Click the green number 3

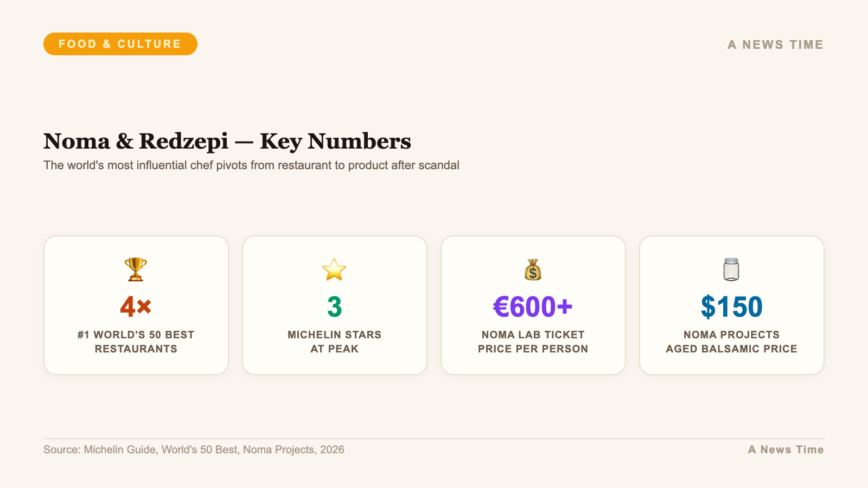coord(334,307)
